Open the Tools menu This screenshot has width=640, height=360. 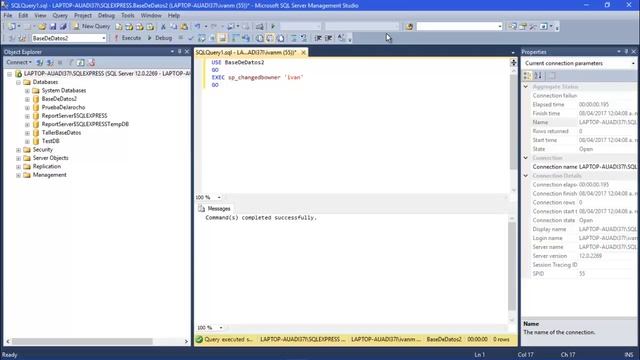coord(128,16)
